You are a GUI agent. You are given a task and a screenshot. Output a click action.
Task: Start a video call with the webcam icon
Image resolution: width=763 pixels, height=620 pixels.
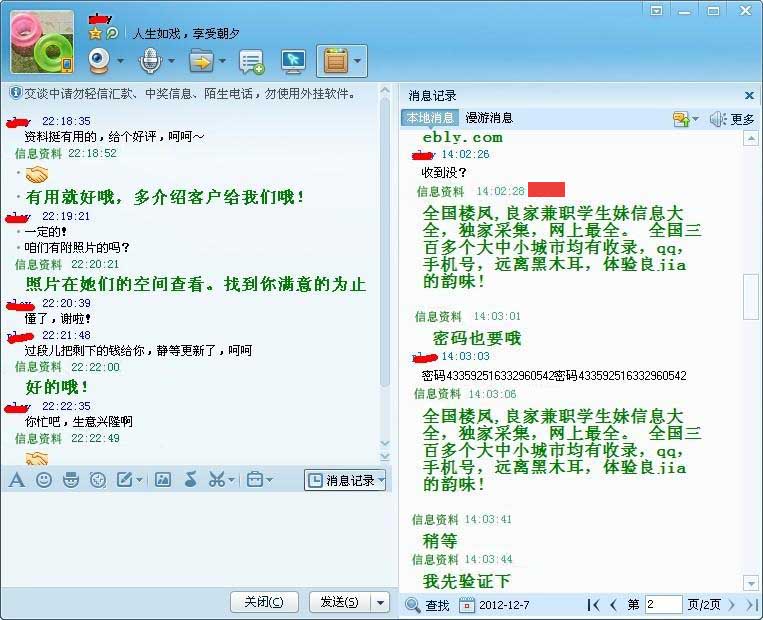pos(99,61)
